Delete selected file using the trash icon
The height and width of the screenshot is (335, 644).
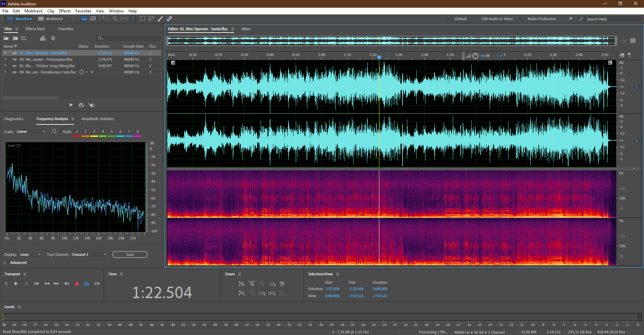point(53,38)
